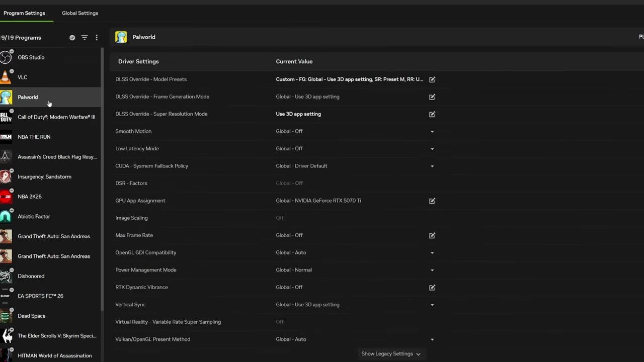Click the Insurgency: Sandstorm icon
Image resolution: width=644 pixels, height=362 pixels.
click(x=6, y=176)
